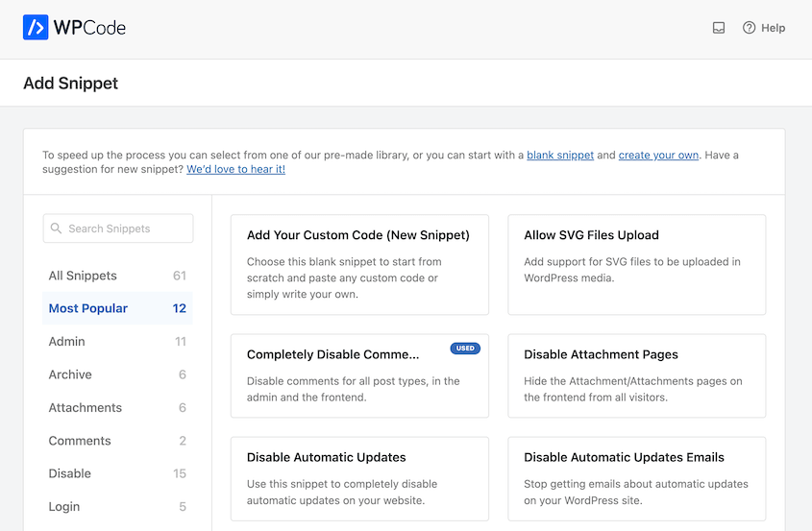Open the Admin snippets category
The image size is (812, 531).
[x=67, y=341]
